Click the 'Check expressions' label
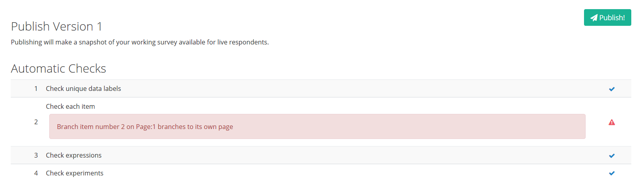This screenshot has height=181, width=644. [x=73, y=155]
